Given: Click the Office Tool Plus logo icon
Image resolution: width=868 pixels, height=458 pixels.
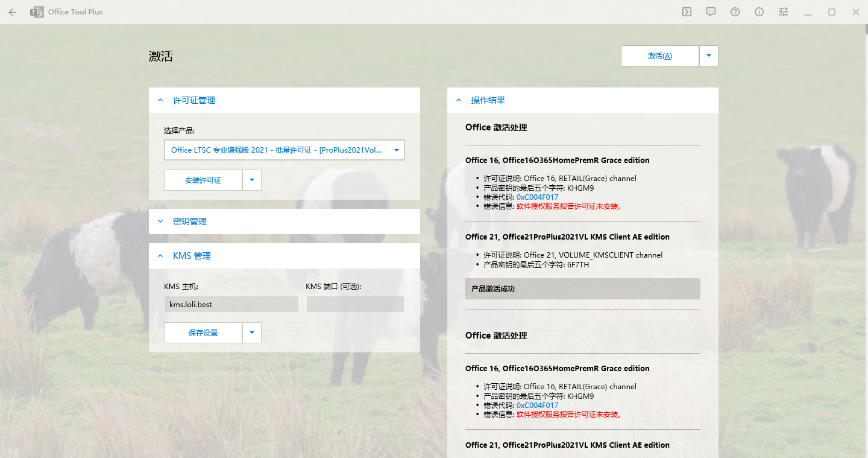Looking at the screenshot, I should click(x=37, y=12).
